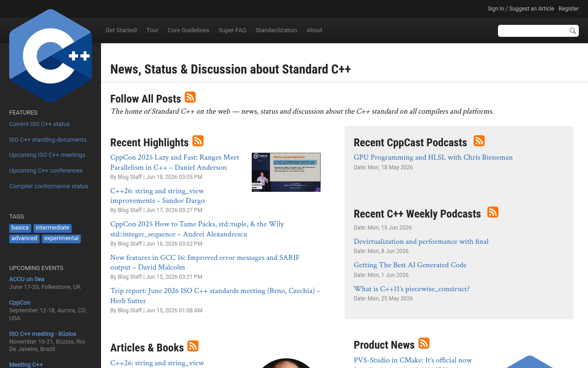Open the Meeting C++ event link
The image size is (588, 368).
26,365
